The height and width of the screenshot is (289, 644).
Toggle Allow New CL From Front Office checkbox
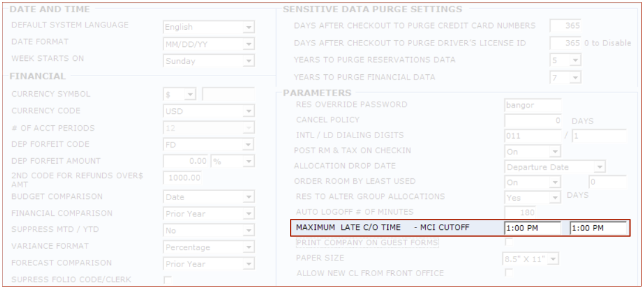508,273
